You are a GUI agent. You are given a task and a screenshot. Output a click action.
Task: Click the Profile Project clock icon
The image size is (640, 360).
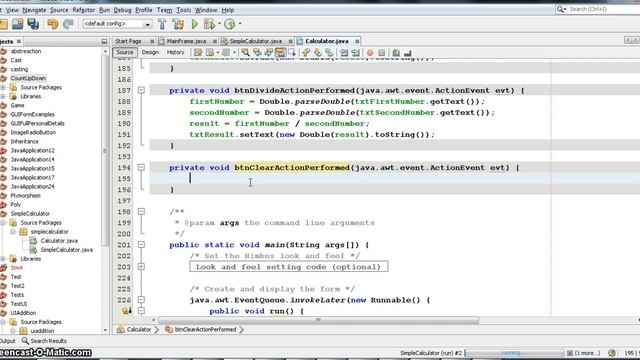point(230,24)
